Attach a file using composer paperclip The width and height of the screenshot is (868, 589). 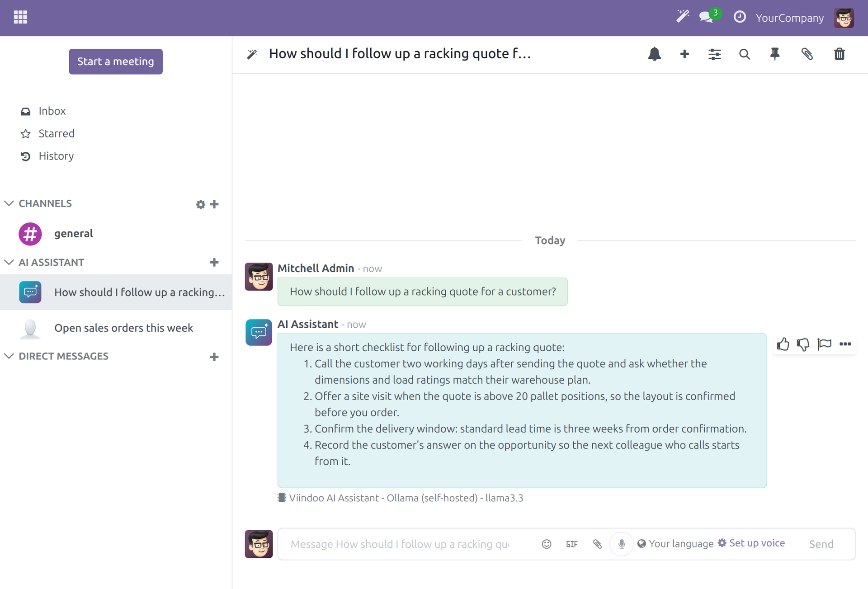click(597, 544)
